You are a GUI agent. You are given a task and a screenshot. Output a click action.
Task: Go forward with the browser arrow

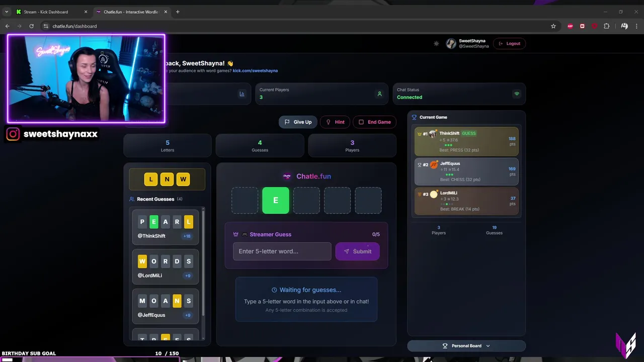coord(19,26)
